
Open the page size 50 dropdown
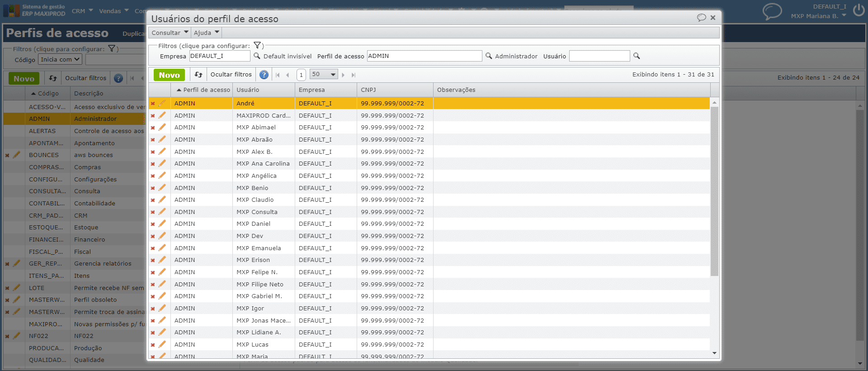324,74
